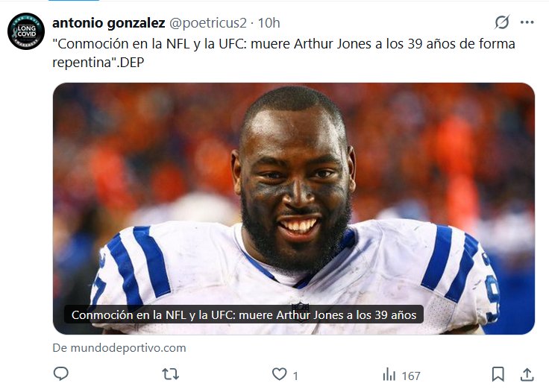Repost this tweet using the retweet icon
The image size is (549, 392).
[x=171, y=374]
